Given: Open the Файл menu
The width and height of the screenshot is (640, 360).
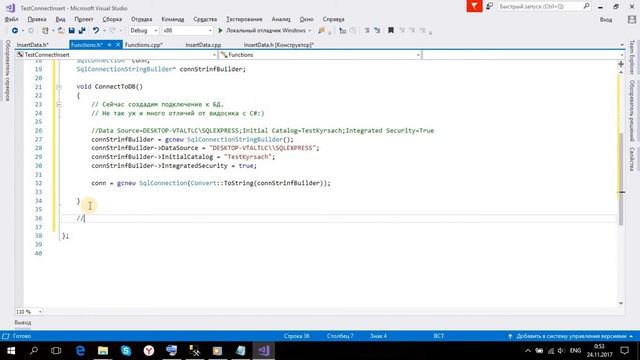Looking at the screenshot, I should pos(11,19).
